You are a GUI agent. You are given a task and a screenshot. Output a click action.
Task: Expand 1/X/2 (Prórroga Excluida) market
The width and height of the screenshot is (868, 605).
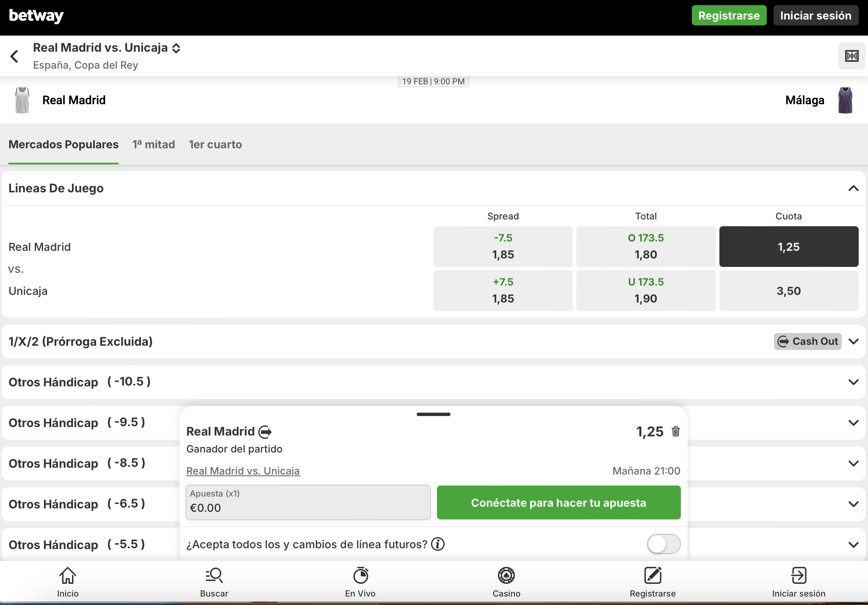coord(853,341)
